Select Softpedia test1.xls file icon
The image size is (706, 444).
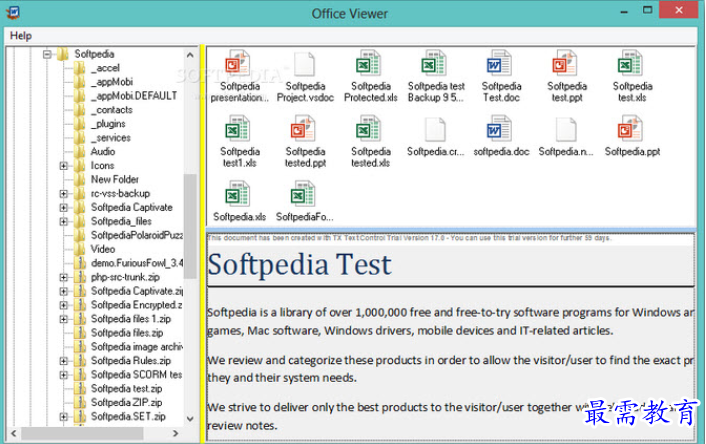pyautogui.click(x=239, y=129)
